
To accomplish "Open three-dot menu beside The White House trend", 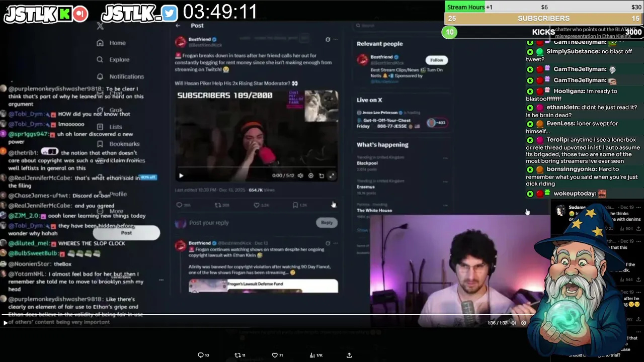I will [445, 205].
